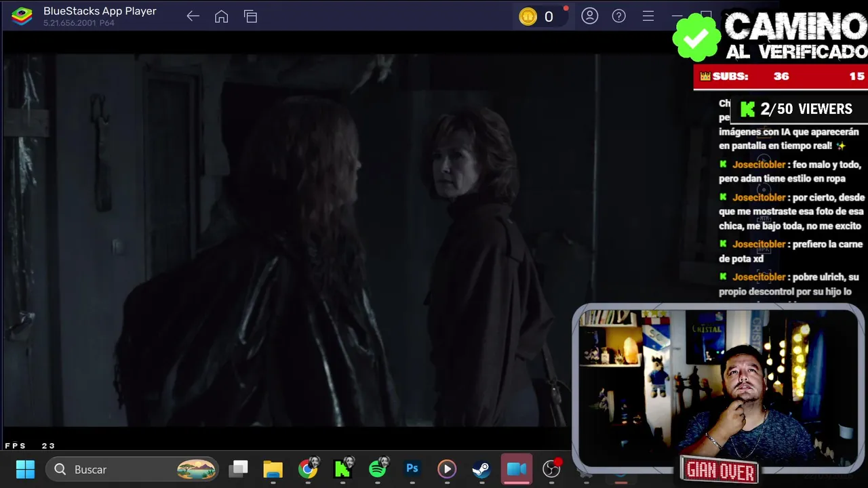Open Task View on the taskbar
This screenshot has height=488, width=868.
click(x=239, y=468)
